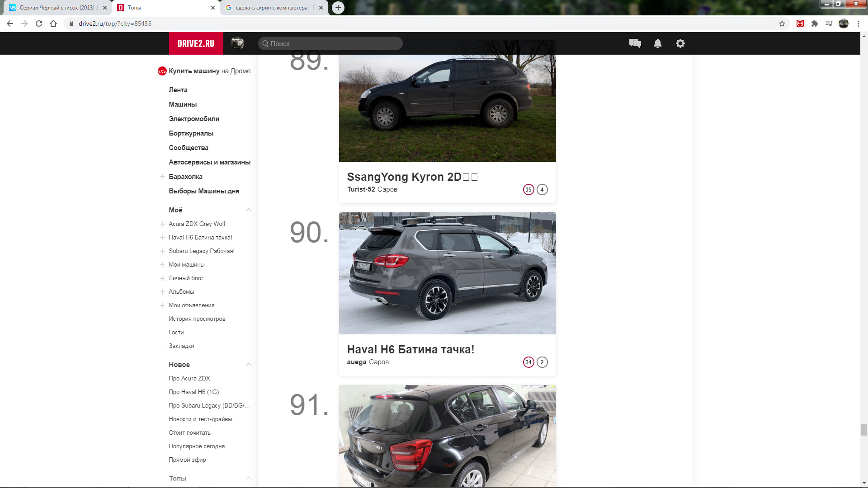This screenshot has height=488, width=868.
Task: Click the DRIVE2.RU logo
Action: (x=195, y=43)
